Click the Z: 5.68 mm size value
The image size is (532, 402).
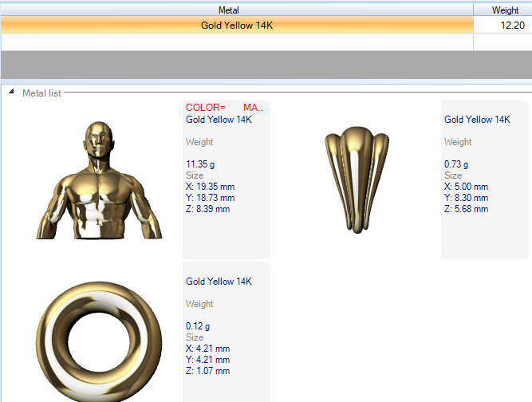[466, 209]
